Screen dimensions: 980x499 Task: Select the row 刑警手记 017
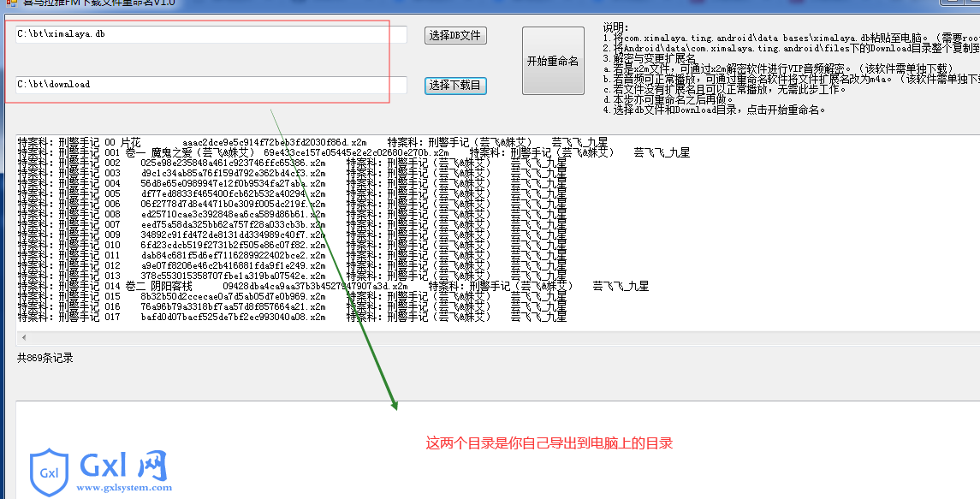pyautogui.click(x=292, y=317)
